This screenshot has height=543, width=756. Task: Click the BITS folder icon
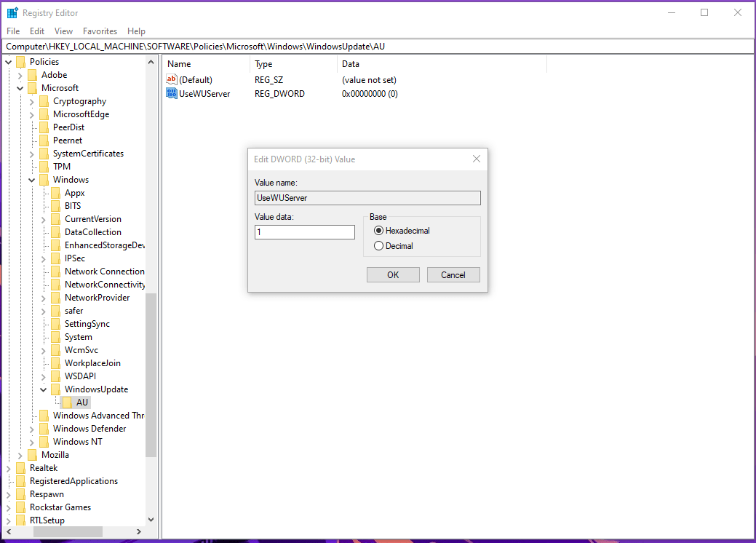[56, 206]
